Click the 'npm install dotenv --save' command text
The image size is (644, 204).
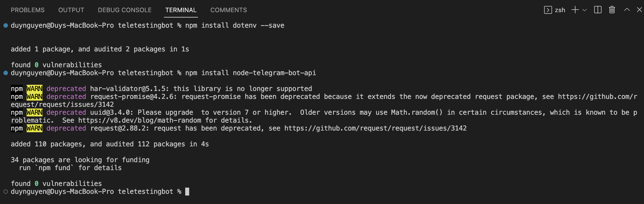(234, 25)
